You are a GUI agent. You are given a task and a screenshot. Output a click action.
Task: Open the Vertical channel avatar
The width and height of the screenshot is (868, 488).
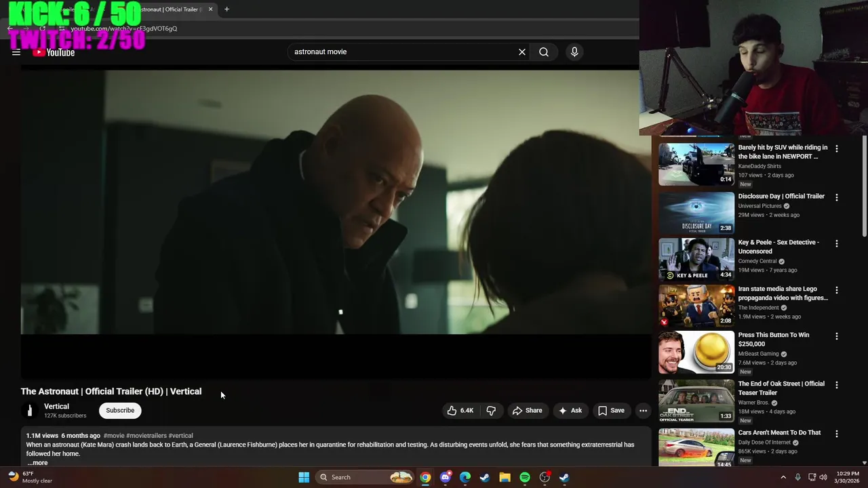(x=29, y=410)
